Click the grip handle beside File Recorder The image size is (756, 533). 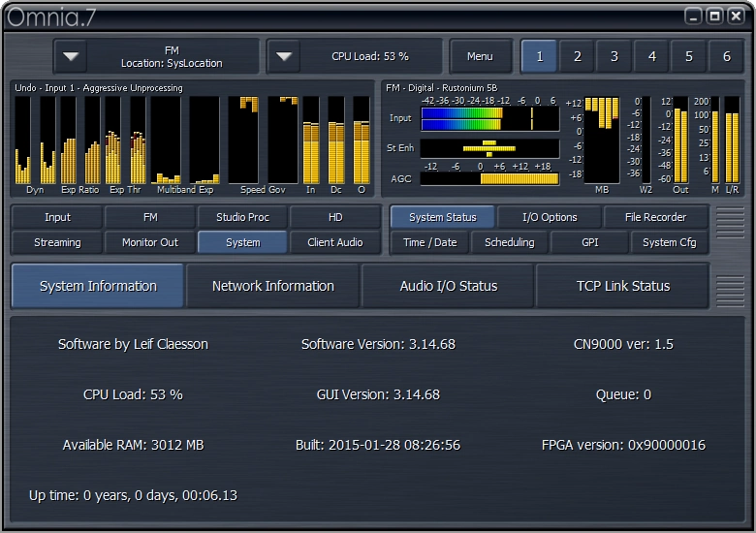coord(730,223)
